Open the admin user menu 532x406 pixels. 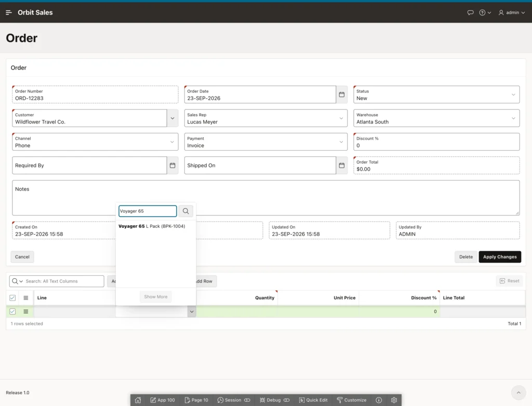point(512,12)
